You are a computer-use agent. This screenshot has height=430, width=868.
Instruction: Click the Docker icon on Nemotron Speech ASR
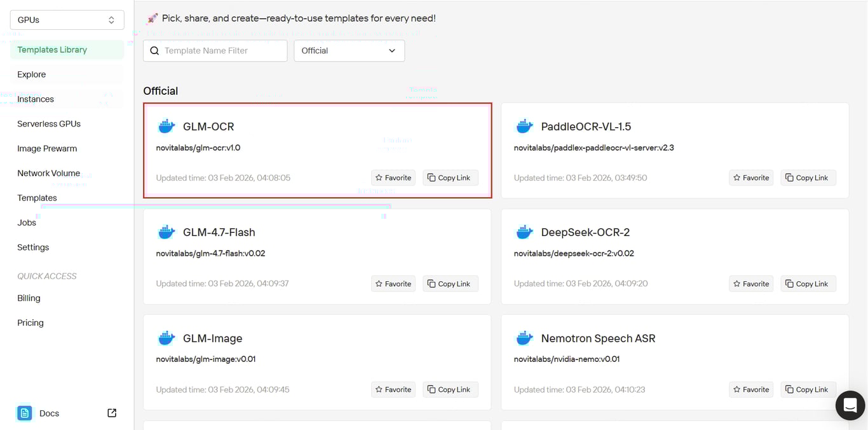coord(524,338)
